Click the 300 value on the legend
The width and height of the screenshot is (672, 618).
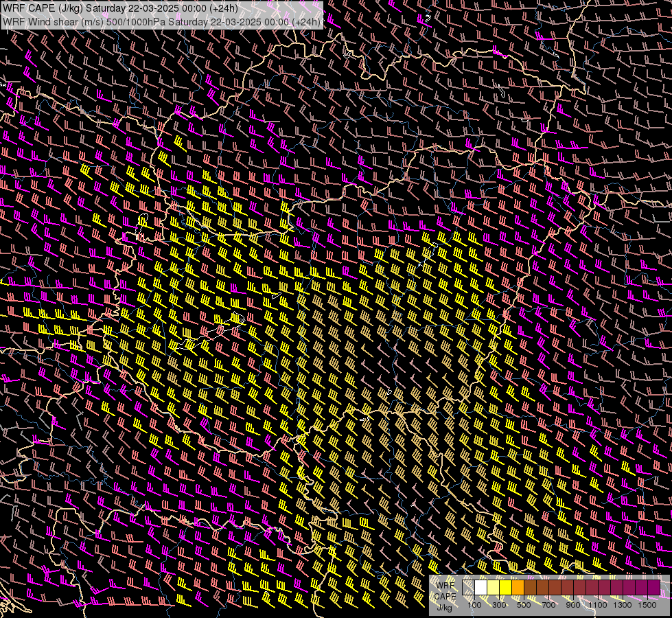click(499, 605)
